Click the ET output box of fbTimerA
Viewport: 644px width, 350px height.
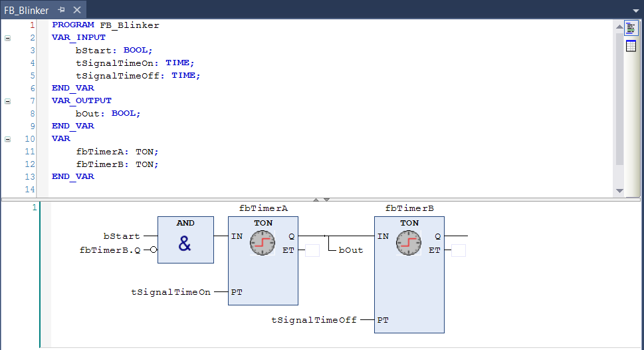point(312,251)
